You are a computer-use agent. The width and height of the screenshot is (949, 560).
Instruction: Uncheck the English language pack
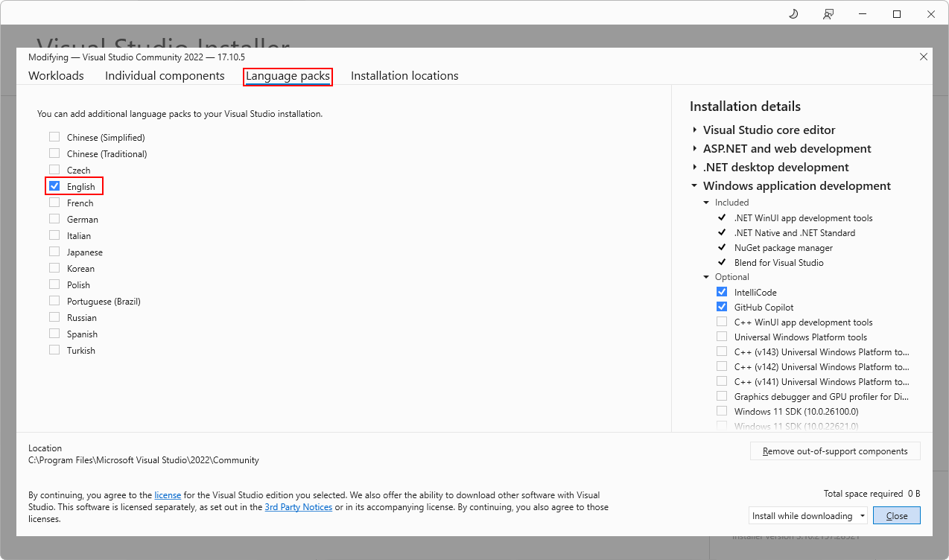point(54,186)
